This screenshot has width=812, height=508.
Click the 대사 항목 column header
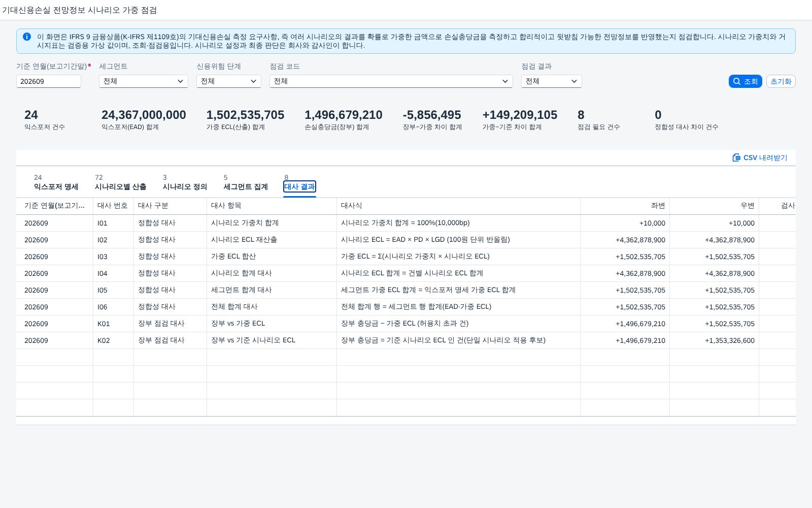tap(272, 206)
